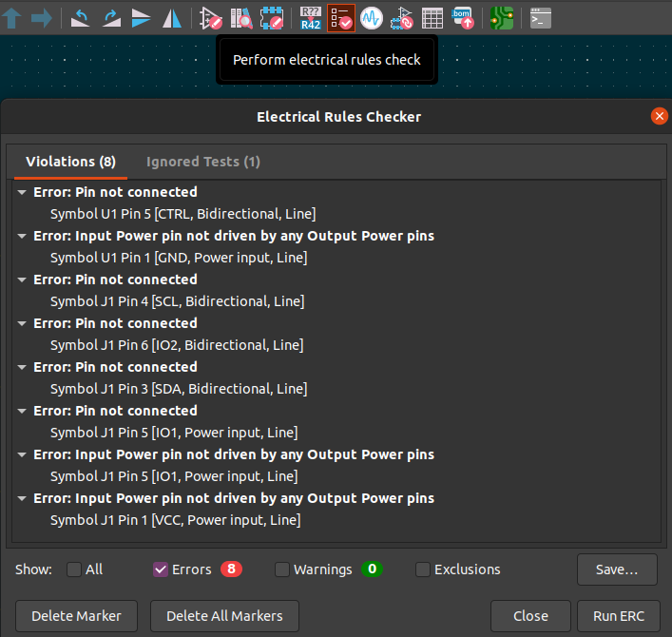672x637 pixels.
Task: Open the footprint editor icon
Action: [272, 18]
